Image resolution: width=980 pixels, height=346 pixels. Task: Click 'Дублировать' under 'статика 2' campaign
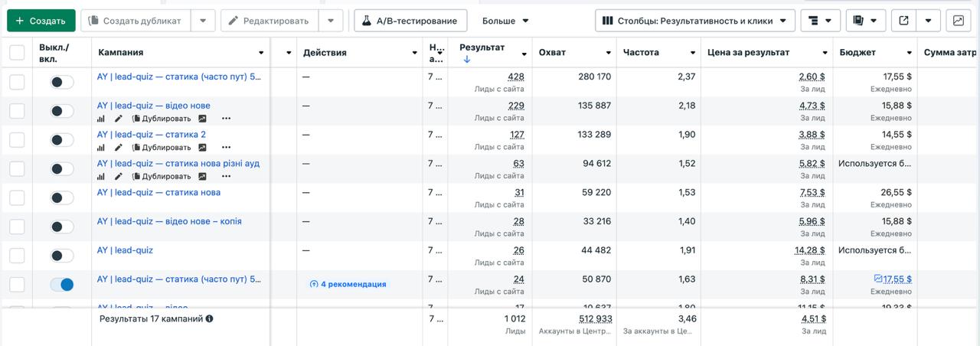click(162, 148)
